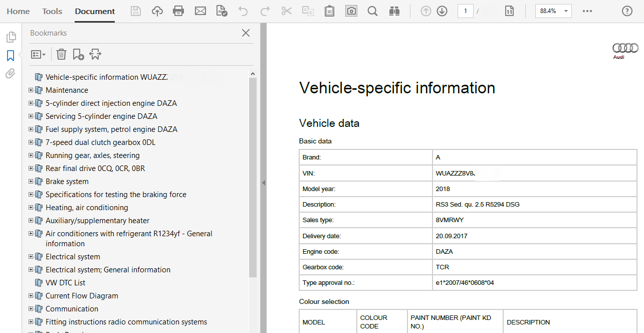644x333 pixels.
Task: Switch to the Home tab
Action: pyautogui.click(x=18, y=11)
